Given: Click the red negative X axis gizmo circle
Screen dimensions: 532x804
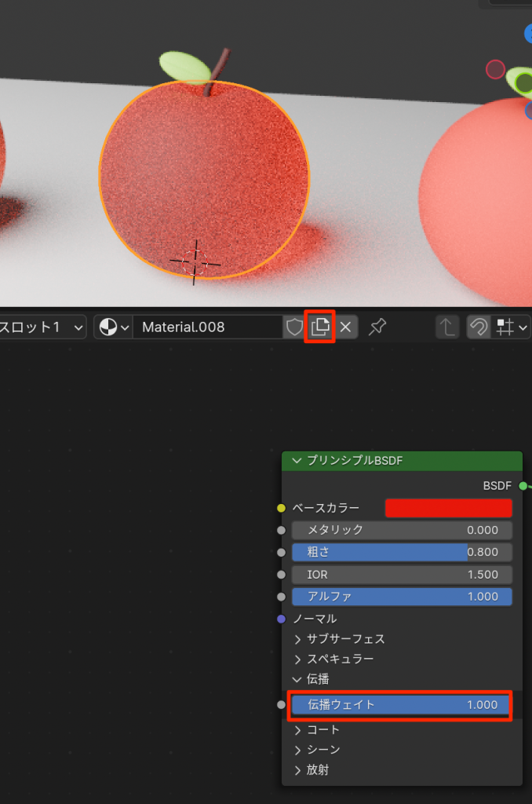Looking at the screenshot, I should click(x=495, y=69).
